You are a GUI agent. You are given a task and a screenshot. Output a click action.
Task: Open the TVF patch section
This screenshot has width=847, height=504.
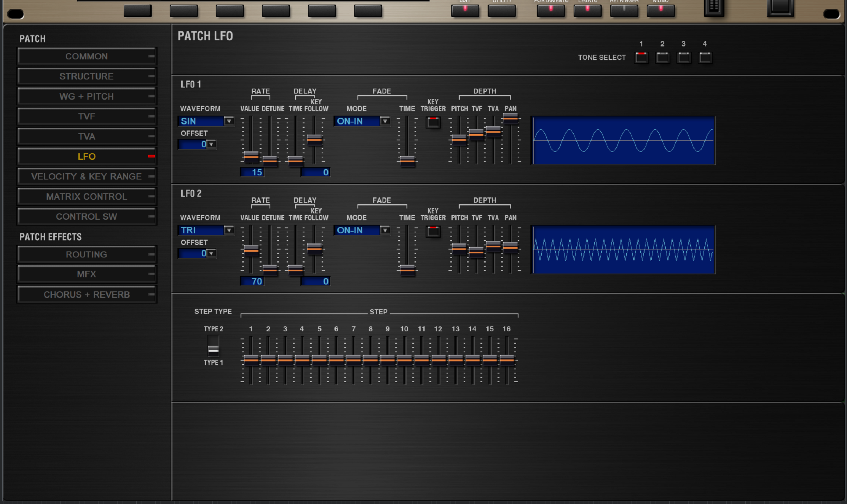87,116
